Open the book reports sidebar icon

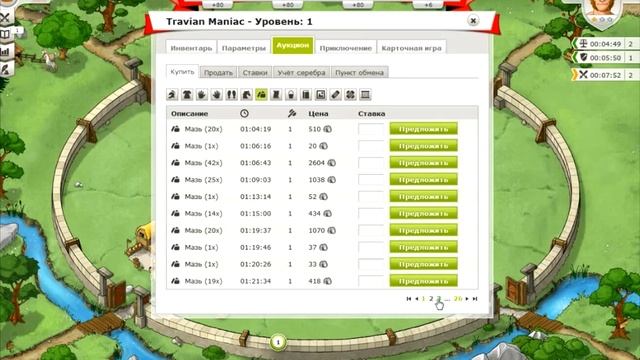(5, 33)
